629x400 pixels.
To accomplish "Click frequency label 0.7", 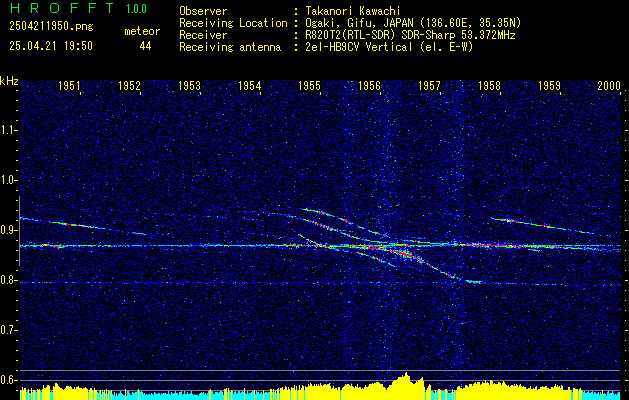I will (x=7, y=330).
